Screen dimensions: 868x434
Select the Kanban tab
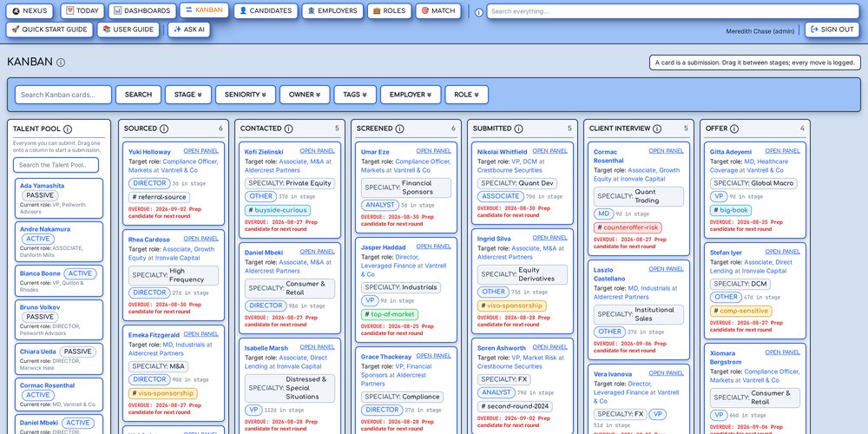click(x=204, y=10)
